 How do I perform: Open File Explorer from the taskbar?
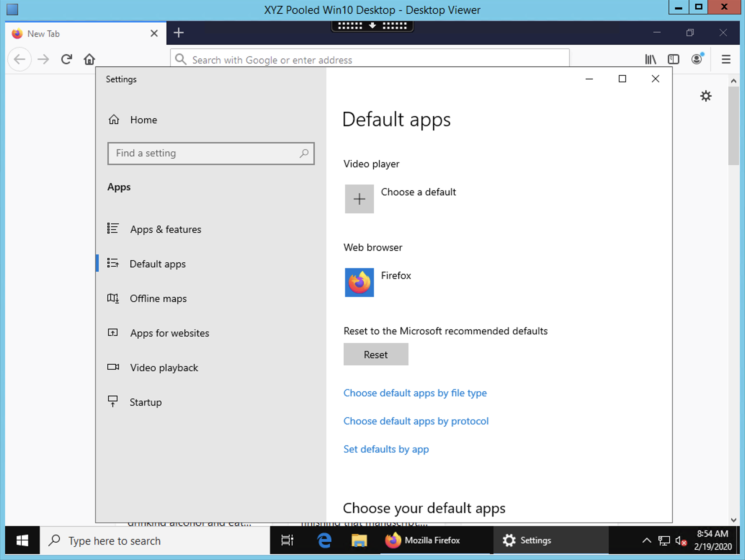coord(359,540)
